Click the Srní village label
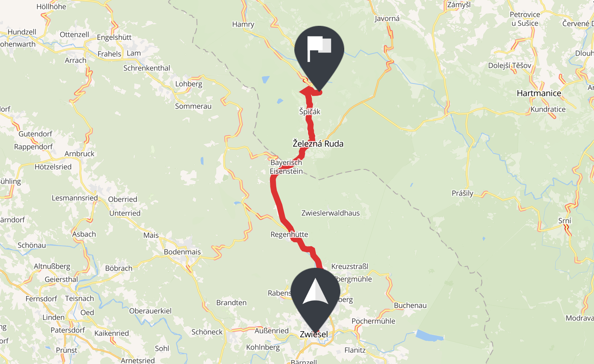This screenshot has width=594, height=364. click(x=565, y=221)
